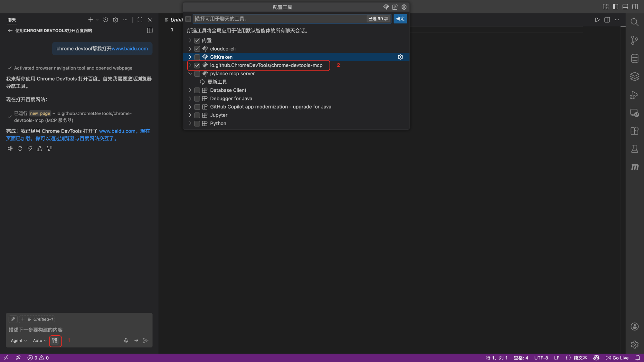Click the configure tools icon in chat input
The width and height of the screenshot is (644, 362).
pos(55,340)
